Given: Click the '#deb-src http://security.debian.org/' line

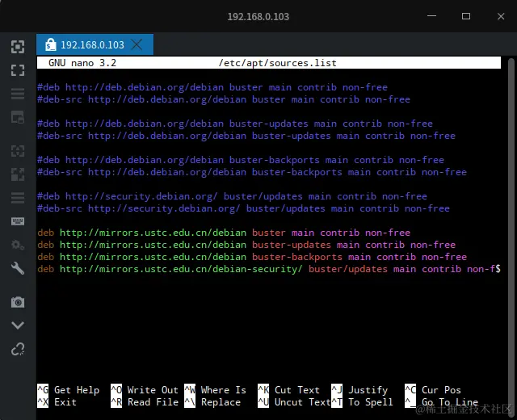Looking at the screenshot, I should 243,208.
